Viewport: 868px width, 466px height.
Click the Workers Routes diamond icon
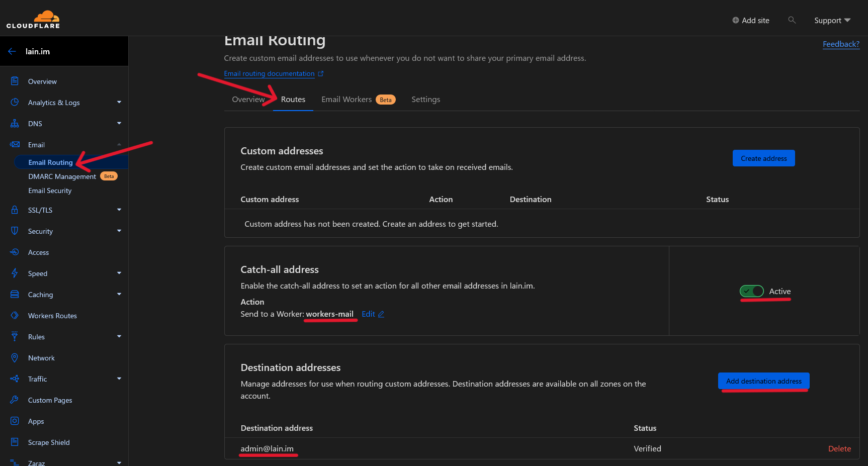click(15, 315)
